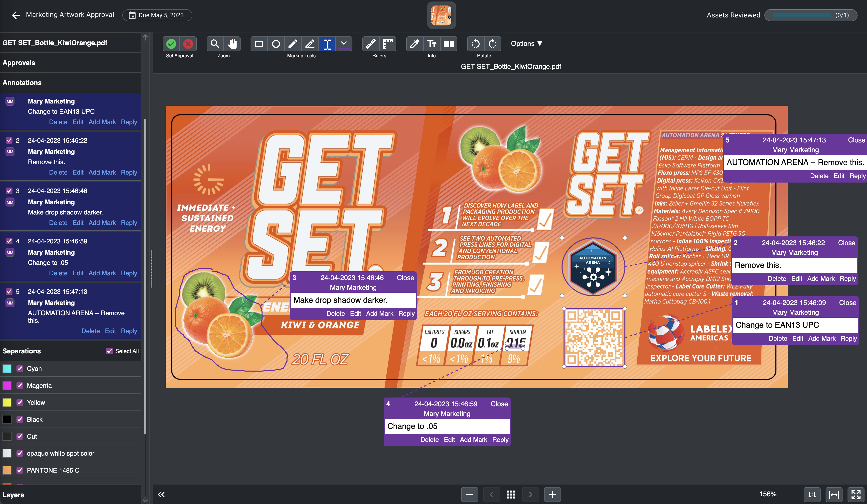Collapse the Separations section header
The width and height of the screenshot is (867, 504).
pos(22,351)
